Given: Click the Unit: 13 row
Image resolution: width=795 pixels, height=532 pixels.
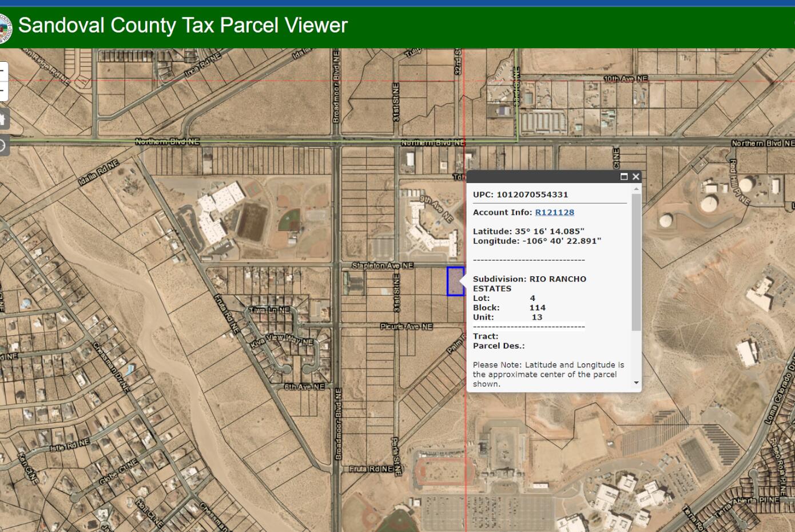Looking at the screenshot, I should pyautogui.click(x=507, y=317).
